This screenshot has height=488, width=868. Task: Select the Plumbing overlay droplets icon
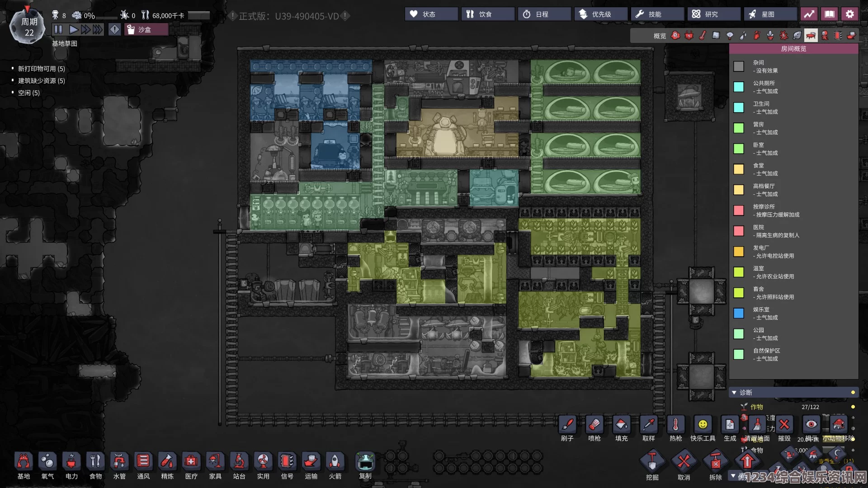[743, 36]
